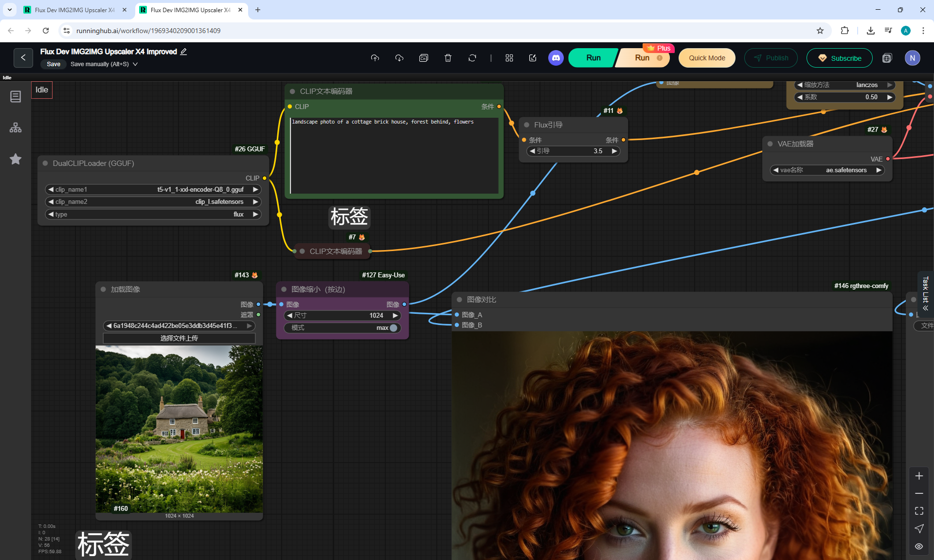
Task: Open the node tree icon in sidebar
Action: tap(16, 127)
